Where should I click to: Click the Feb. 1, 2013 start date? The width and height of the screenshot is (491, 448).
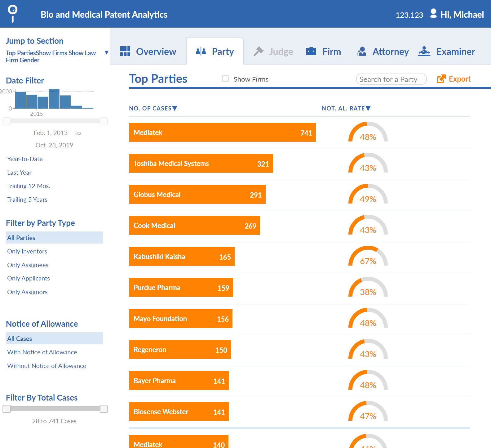[x=51, y=133]
